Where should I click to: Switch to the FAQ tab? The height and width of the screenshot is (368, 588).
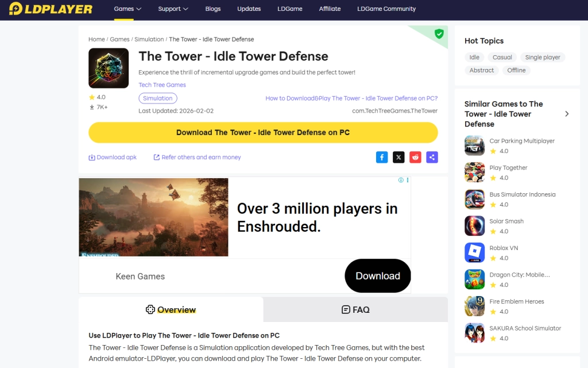pyautogui.click(x=356, y=309)
